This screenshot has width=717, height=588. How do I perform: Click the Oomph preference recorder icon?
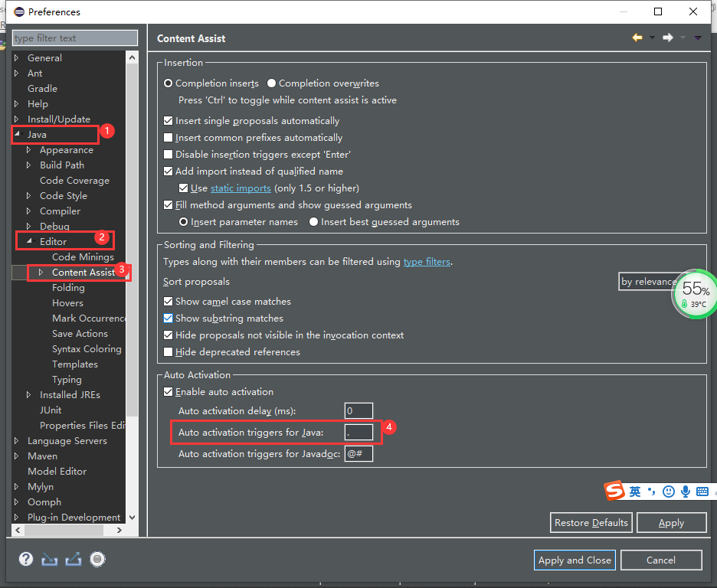click(97, 559)
